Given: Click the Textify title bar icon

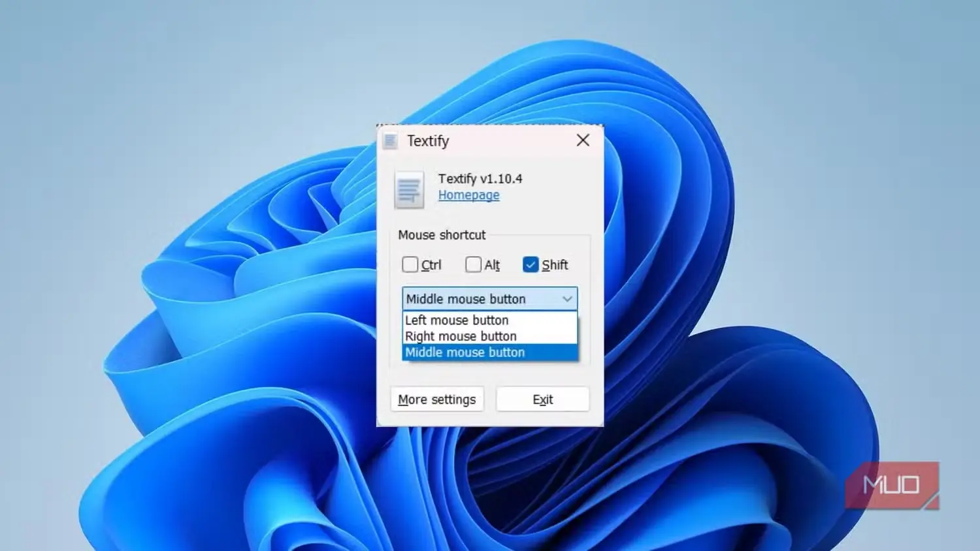Looking at the screenshot, I should click(x=391, y=141).
